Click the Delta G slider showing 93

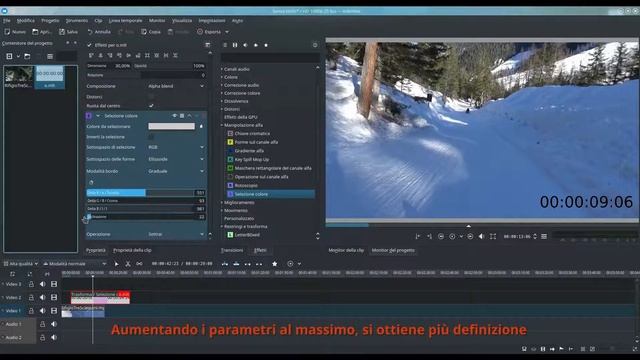point(146,201)
